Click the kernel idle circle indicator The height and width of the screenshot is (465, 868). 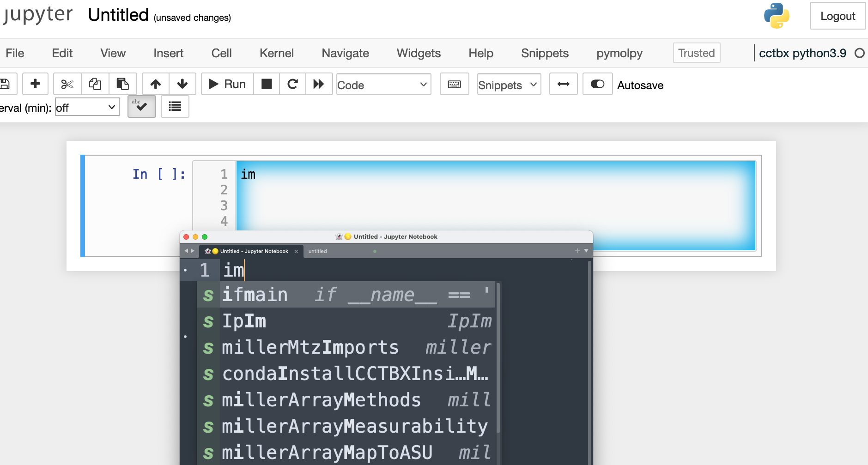pos(860,53)
